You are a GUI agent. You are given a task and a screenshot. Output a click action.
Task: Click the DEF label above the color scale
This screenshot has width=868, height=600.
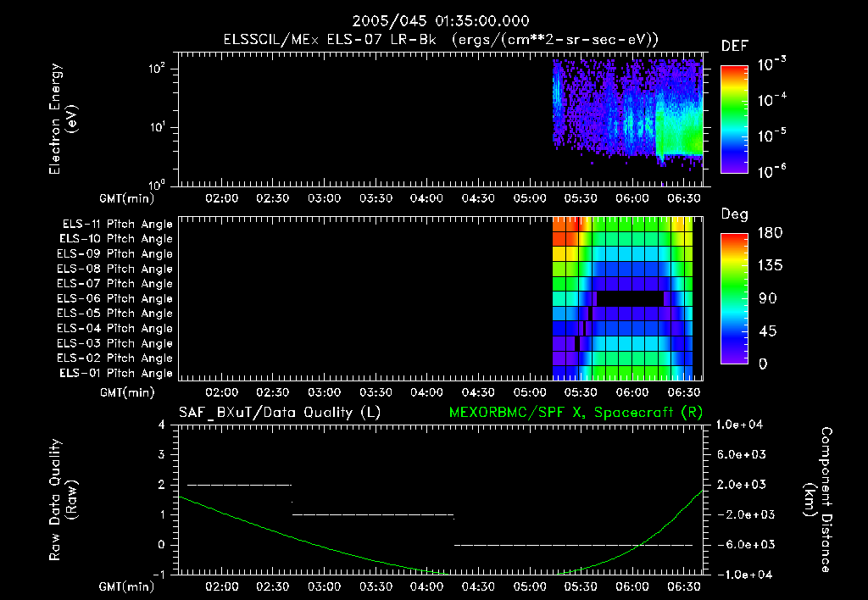[x=735, y=47]
